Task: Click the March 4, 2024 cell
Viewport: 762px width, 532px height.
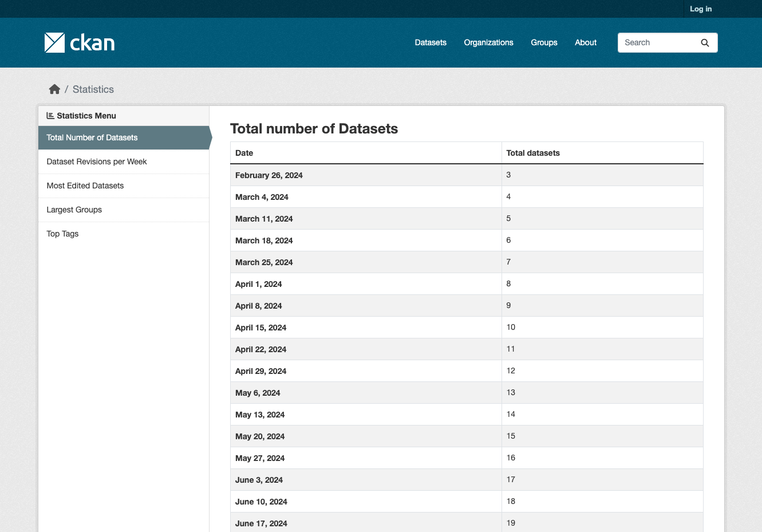Action: (366, 197)
